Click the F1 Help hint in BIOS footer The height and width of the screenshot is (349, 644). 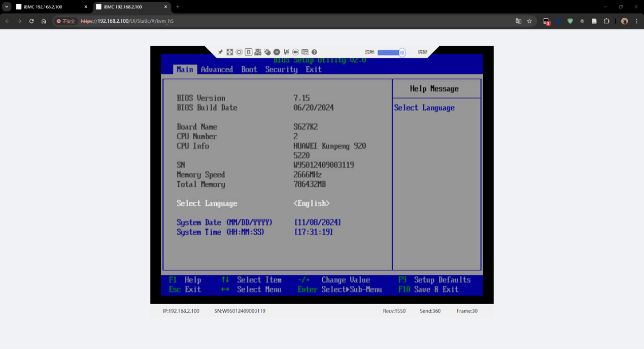tap(185, 280)
